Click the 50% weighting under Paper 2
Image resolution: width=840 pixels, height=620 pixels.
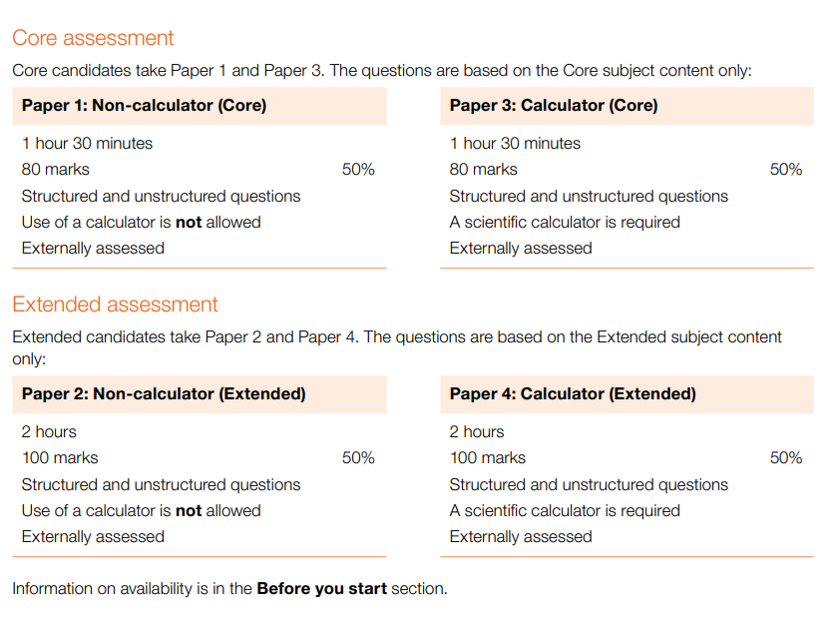[358, 458]
